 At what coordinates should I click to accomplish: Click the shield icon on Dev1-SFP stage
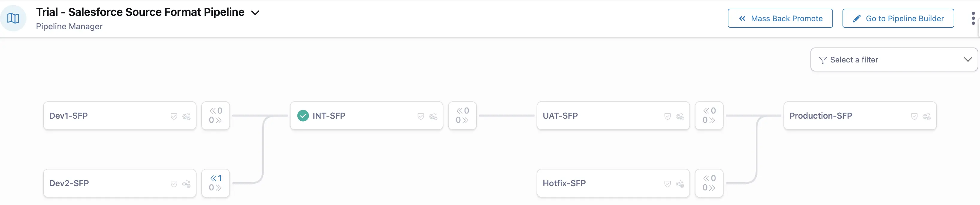[174, 116]
